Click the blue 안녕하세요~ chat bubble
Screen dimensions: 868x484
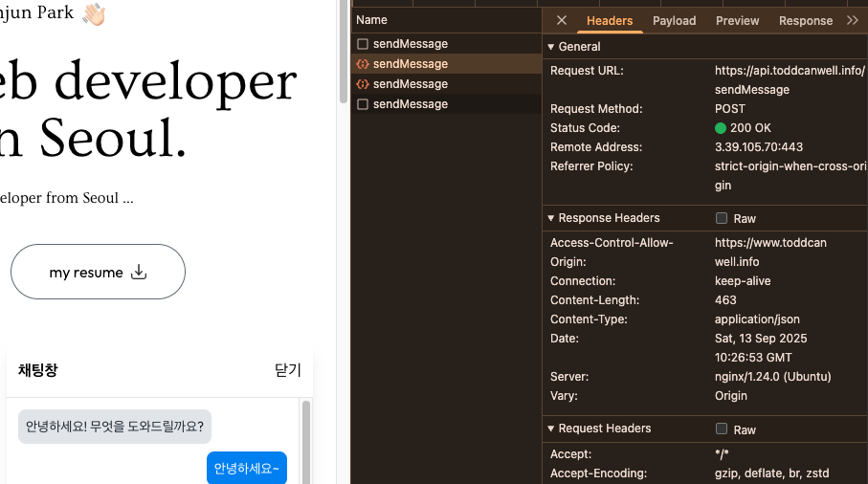247,468
